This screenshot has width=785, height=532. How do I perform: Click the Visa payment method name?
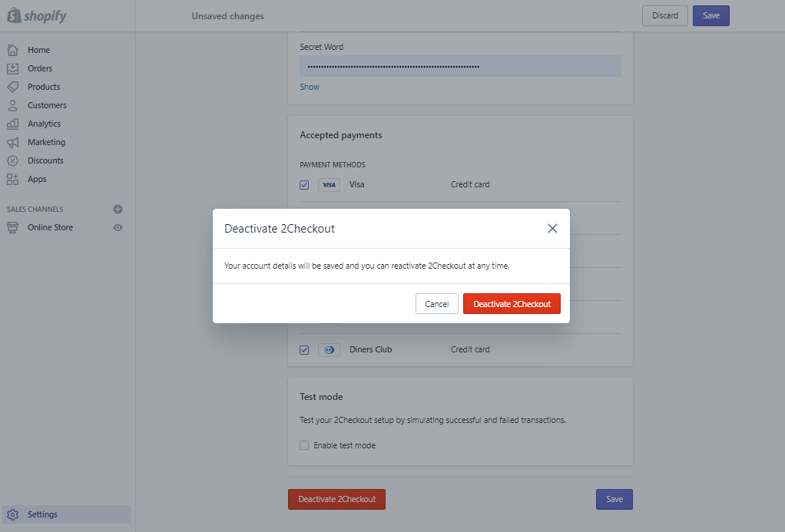pos(357,185)
